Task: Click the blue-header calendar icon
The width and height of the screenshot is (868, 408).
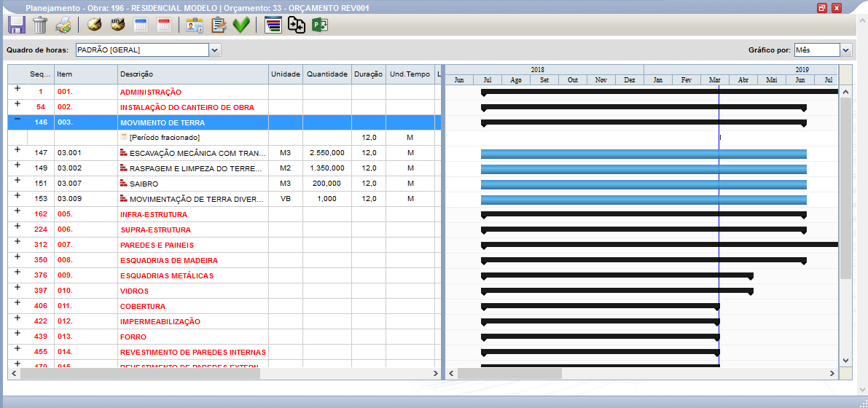Action: (x=141, y=25)
